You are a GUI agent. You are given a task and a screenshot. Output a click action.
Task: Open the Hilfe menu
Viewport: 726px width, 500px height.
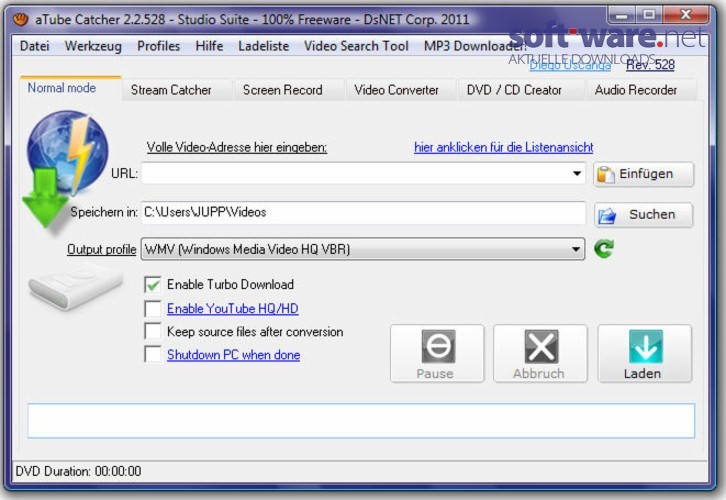point(209,46)
